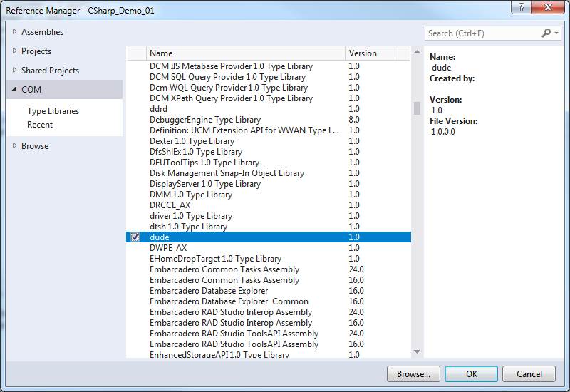Image resolution: width=570 pixels, height=392 pixels.
Task: Select EnhancedStorageAPI 1.0 Type Library row
Action: pyautogui.click(x=269, y=354)
